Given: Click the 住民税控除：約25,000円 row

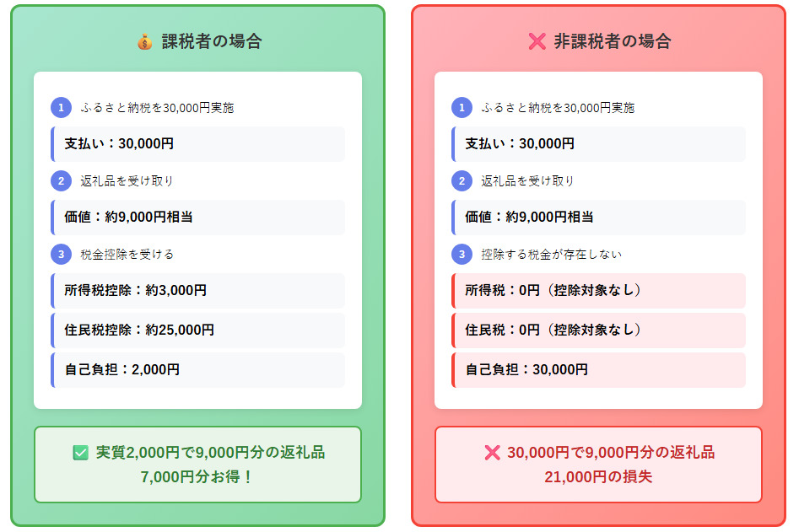Looking at the screenshot, I should 197,330.
